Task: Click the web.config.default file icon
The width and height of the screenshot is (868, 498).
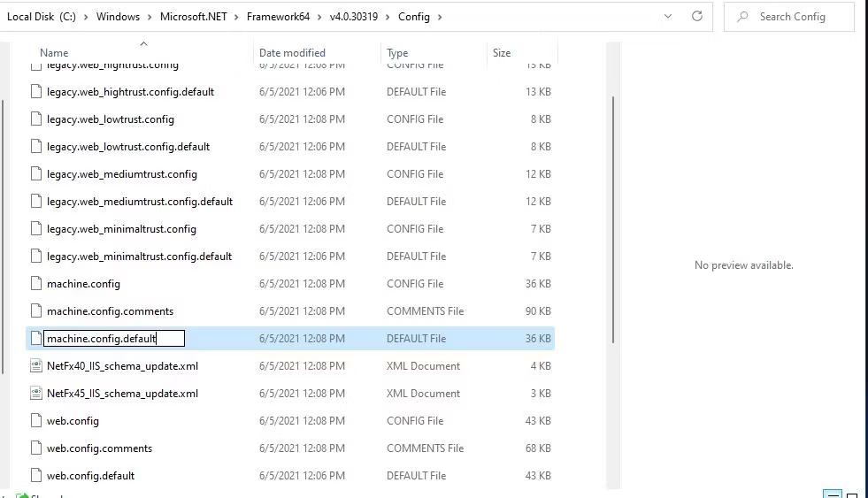Action: point(36,476)
